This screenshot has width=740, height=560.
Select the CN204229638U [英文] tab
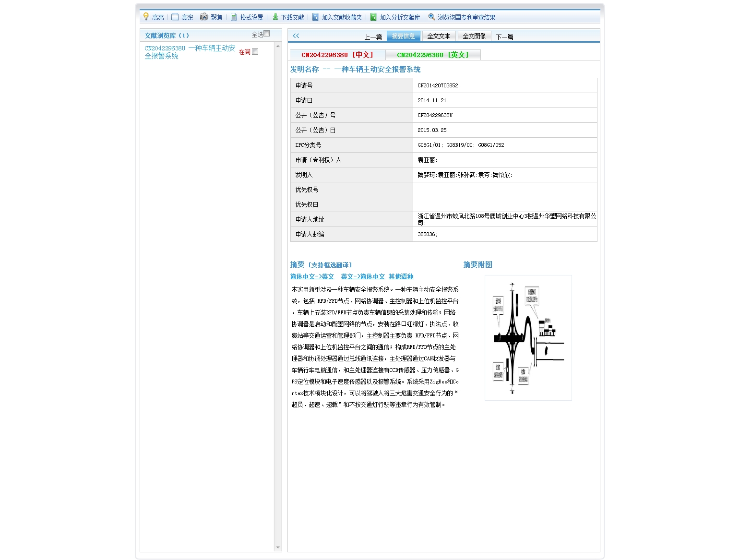click(x=432, y=55)
